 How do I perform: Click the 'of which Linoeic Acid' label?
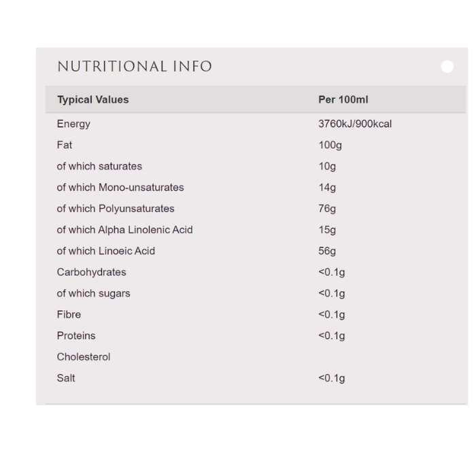pos(106,251)
